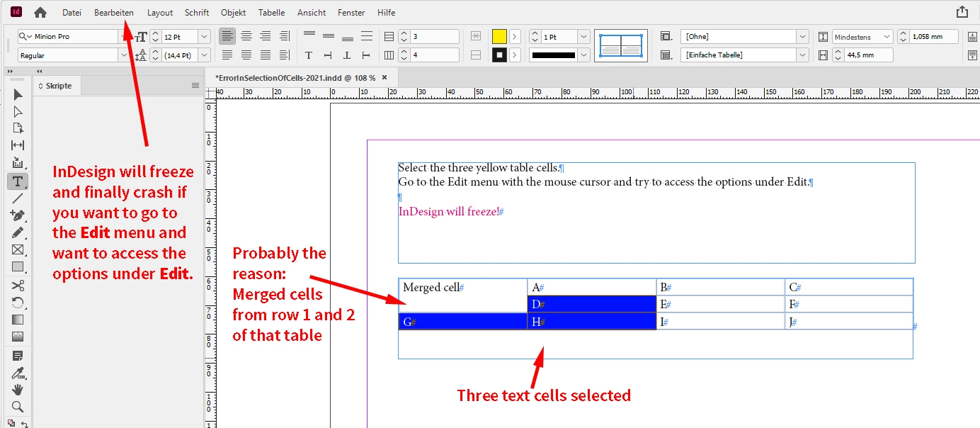Open the Objekt menu

coord(234,13)
